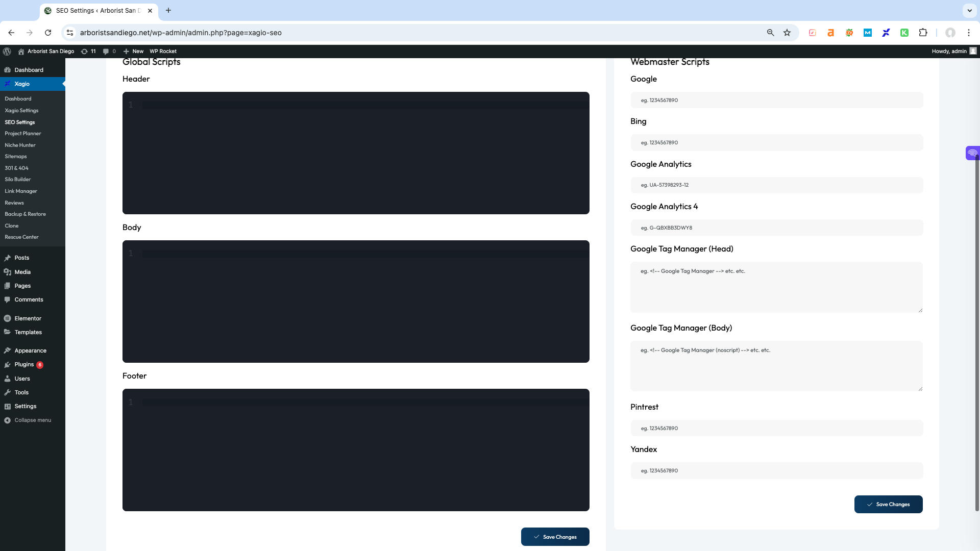Open the Reviews page
Image resolution: width=980 pixels, height=551 pixels.
(14, 203)
